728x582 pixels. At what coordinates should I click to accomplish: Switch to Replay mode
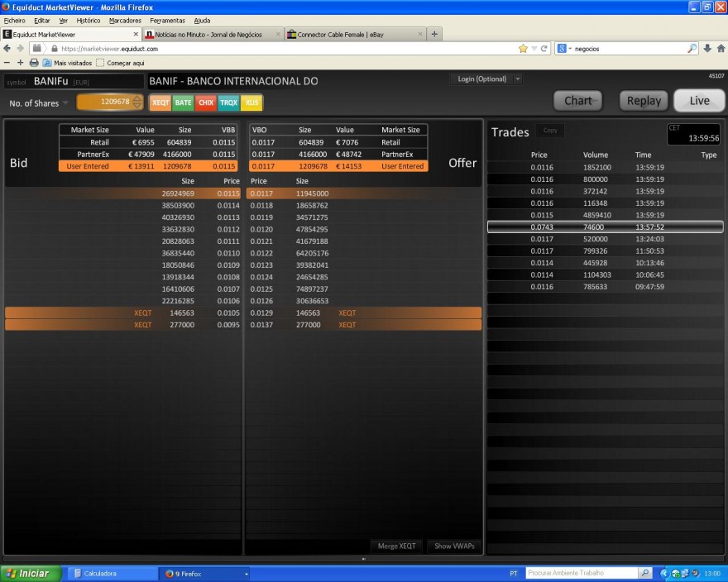pyautogui.click(x=644, y=101)
